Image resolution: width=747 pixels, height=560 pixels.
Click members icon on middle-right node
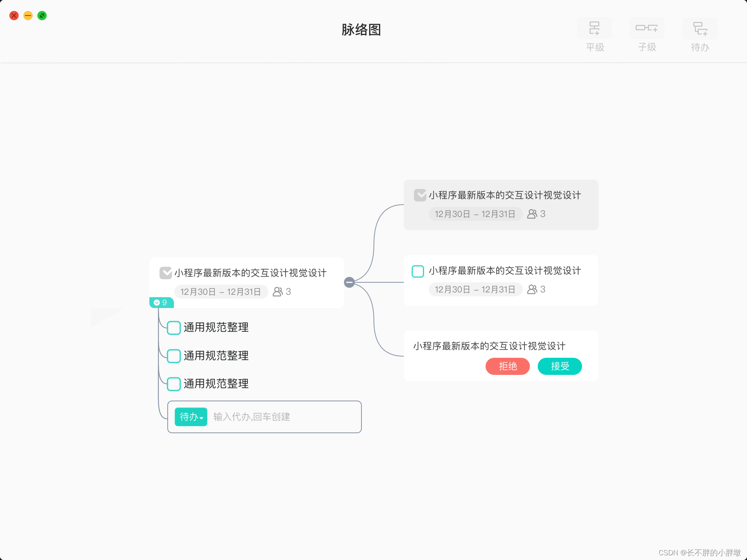point(532,289)
